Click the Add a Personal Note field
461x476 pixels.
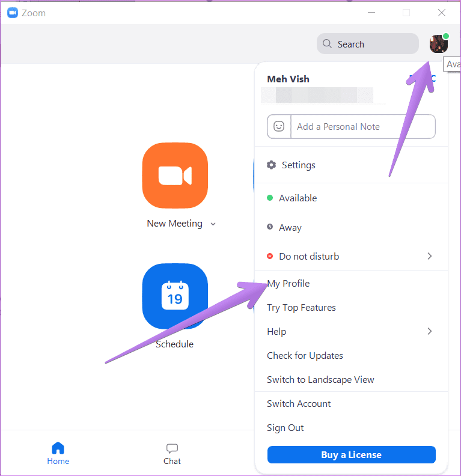(x=363, y=126)
